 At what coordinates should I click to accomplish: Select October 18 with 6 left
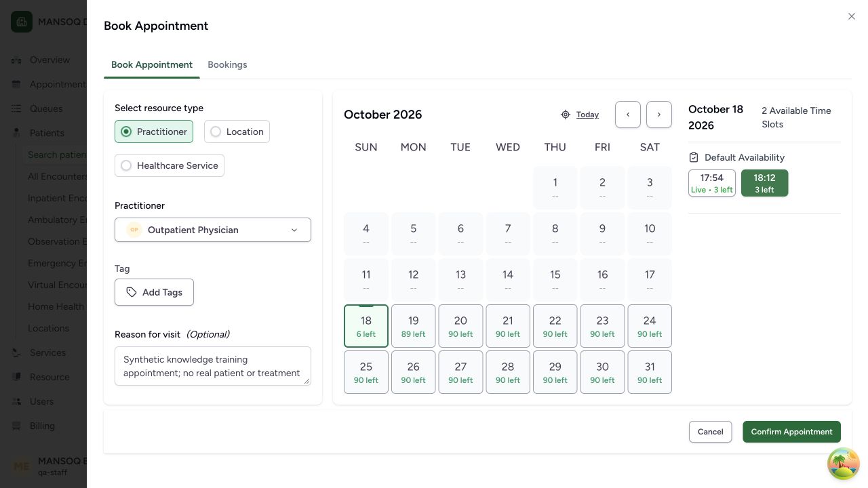click(366, 326)
